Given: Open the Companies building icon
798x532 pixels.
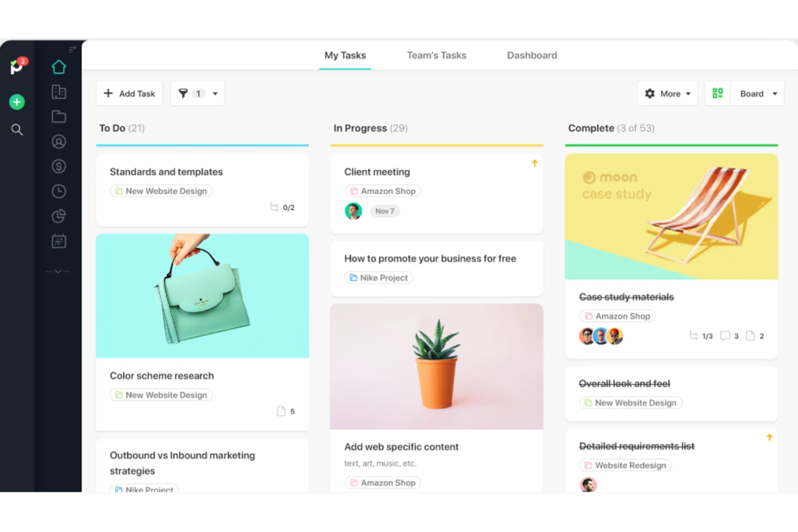Looking at the screenshot, I should coord(59,92).
